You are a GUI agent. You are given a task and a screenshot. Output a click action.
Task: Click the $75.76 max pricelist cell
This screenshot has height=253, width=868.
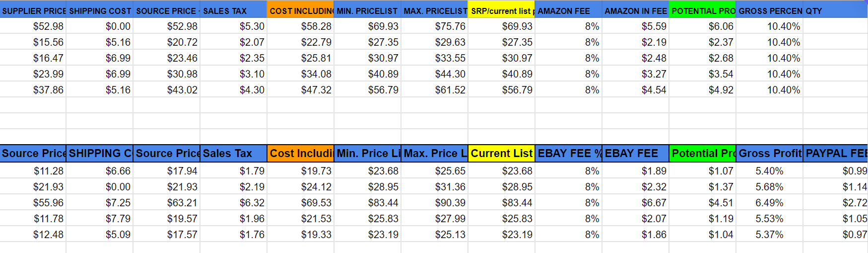(434, 26)
